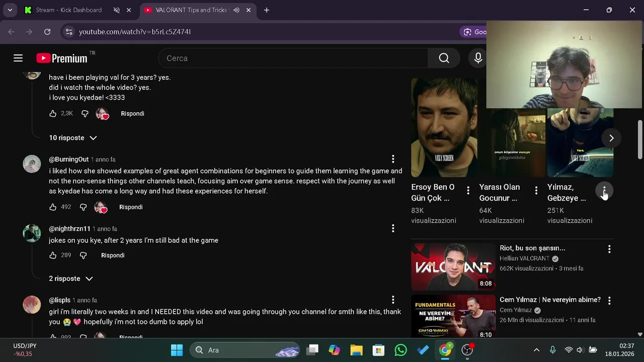This screenshot has height=362, width=644.
Task: Open the Hellian VALORANT channel name
Action: pos(524,258)
